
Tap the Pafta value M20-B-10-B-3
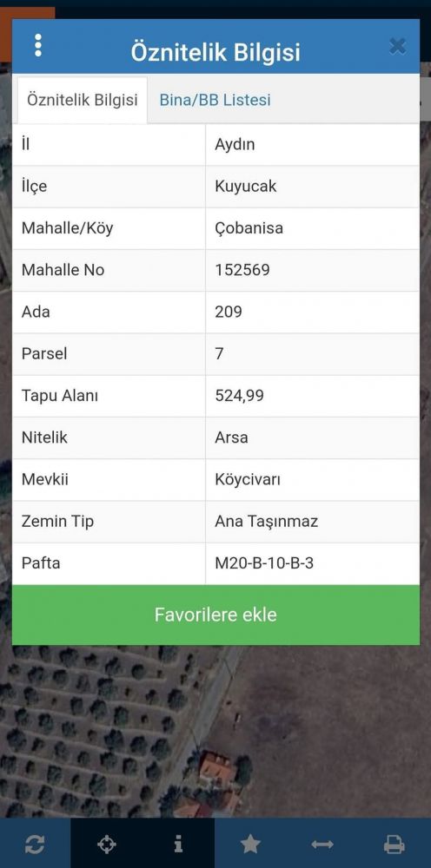(264, 563)
